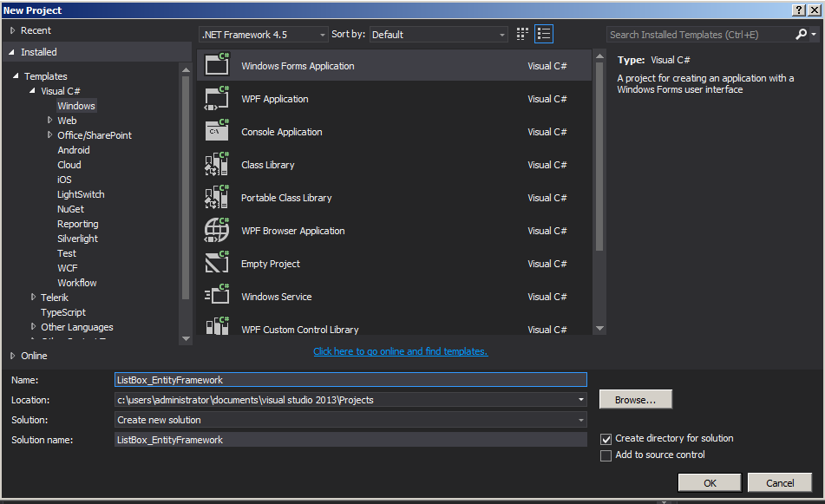
Task: Click the go online and find templates link
Action: pos(400,351)
